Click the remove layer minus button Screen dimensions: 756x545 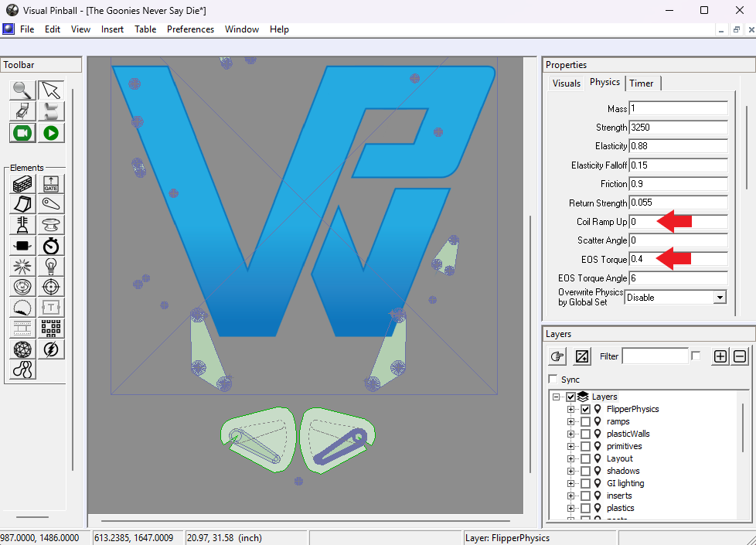pos(740,356)
